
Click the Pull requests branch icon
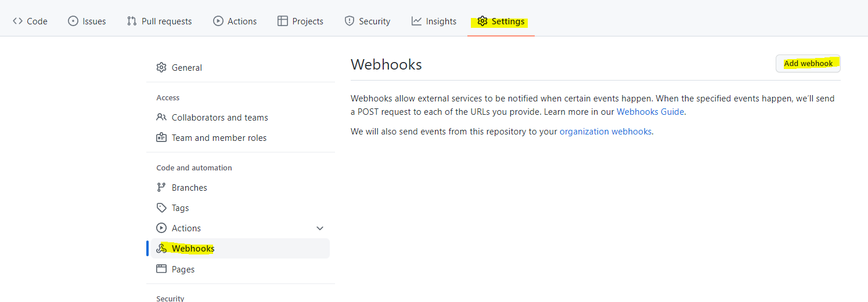click(x=132, y=21)
